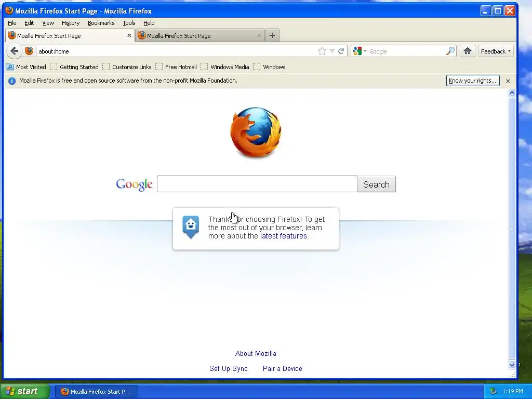Image resolution: width=532 pixels, height=399 pixels.
Task: Open the Windows Media bookmark
Action: [x=225, y=67]
